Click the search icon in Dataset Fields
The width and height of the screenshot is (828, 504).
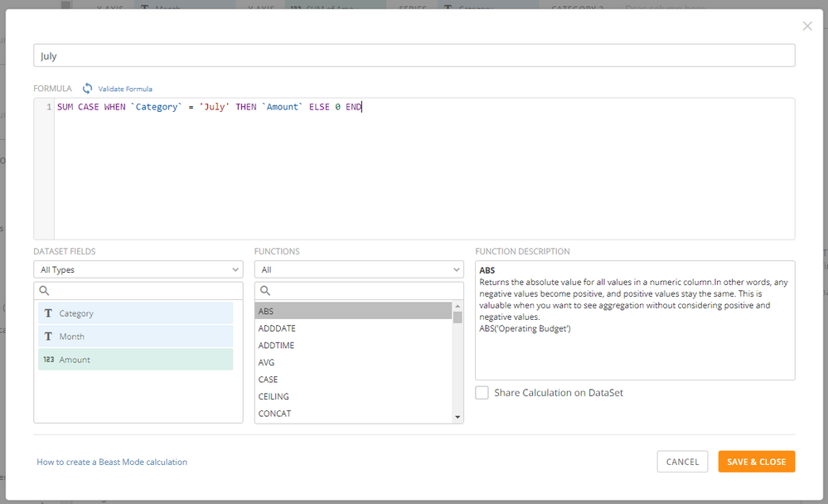[x=45, y=291]
